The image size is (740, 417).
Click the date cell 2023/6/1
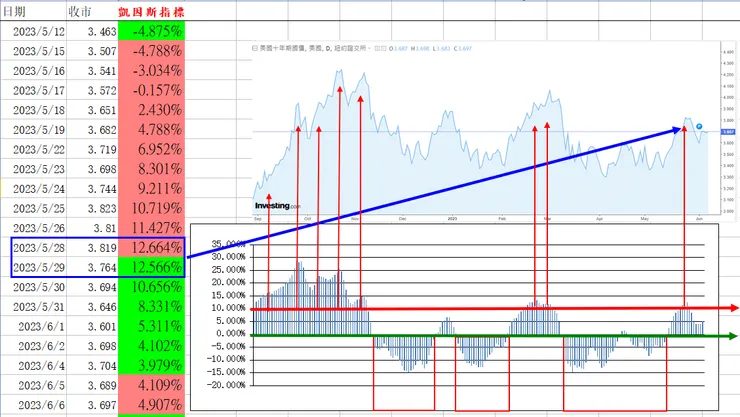pyautogui.click(x=33, y=326)
